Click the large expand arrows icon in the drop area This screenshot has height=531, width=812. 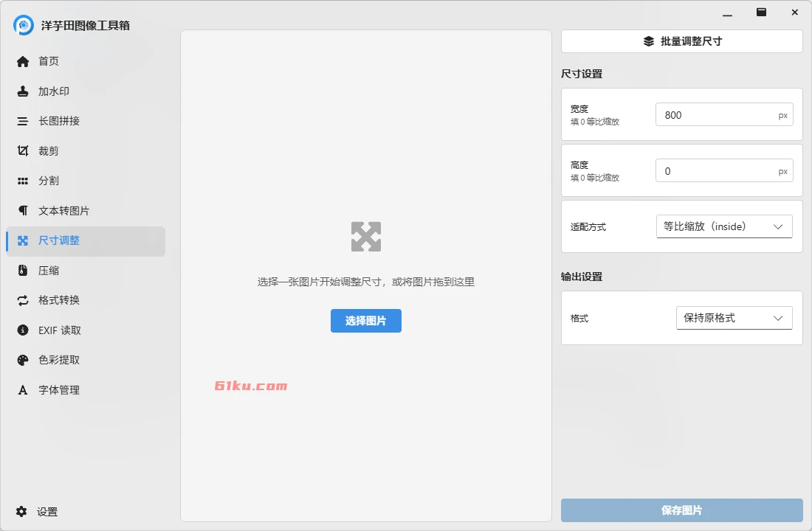coord(366,237)
